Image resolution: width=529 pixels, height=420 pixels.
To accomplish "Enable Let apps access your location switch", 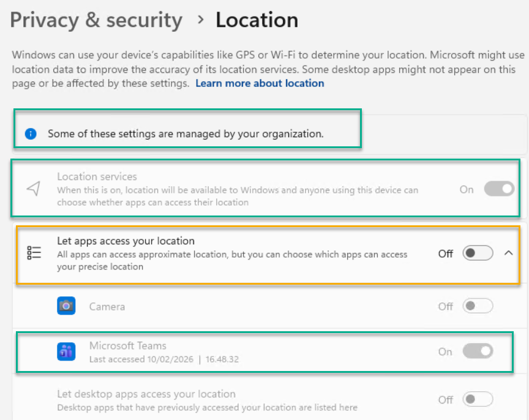I will 478,253.
